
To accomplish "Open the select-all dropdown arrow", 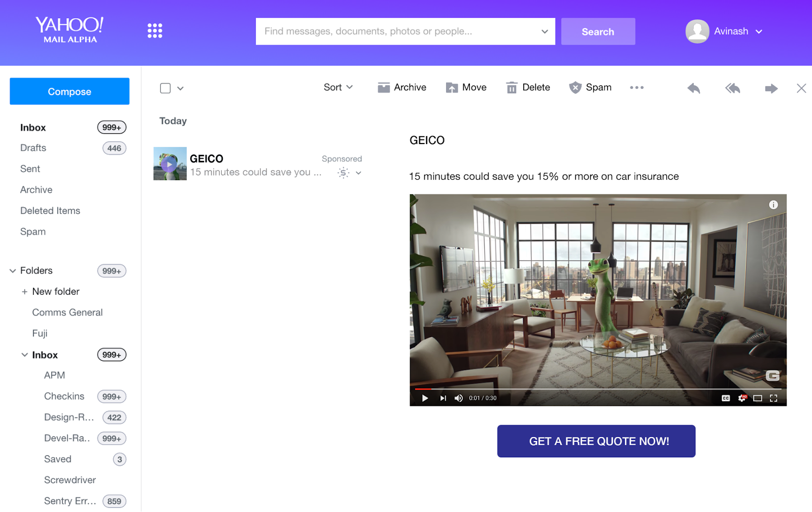I will pyautogui.click(x=180, y=88).
